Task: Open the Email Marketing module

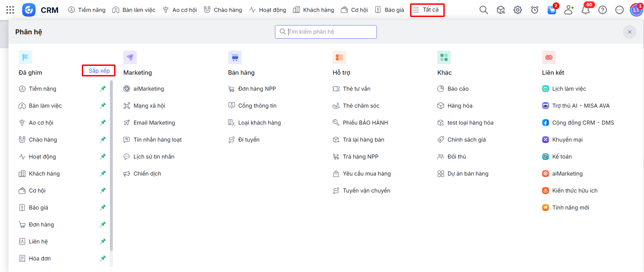Action: click(x=154, y=123)
